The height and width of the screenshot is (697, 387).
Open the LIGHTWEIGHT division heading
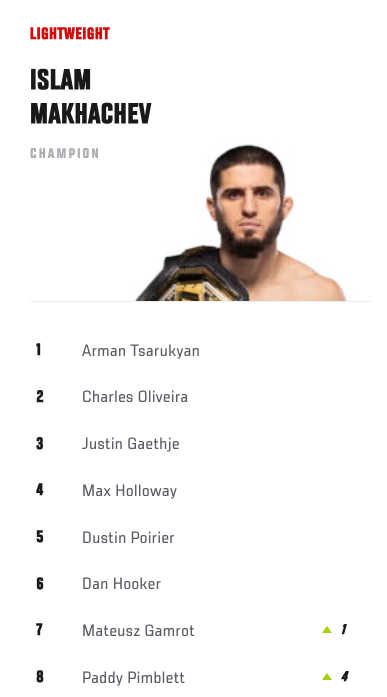70,34
